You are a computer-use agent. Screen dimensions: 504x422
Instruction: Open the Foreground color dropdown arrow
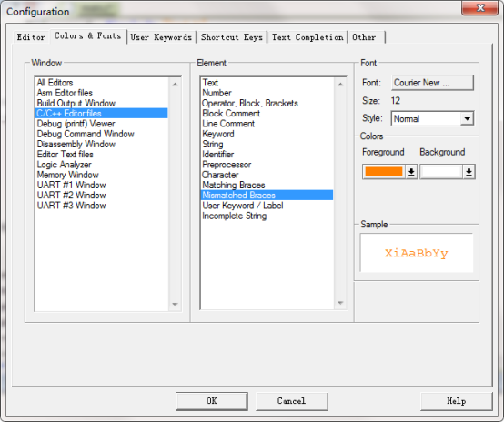411,172
